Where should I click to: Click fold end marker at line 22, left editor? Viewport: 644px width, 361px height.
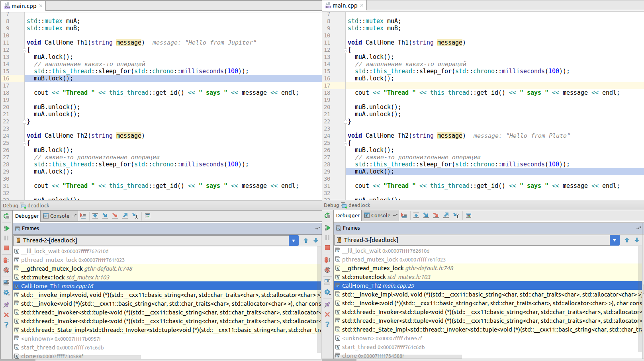[24, 122]
